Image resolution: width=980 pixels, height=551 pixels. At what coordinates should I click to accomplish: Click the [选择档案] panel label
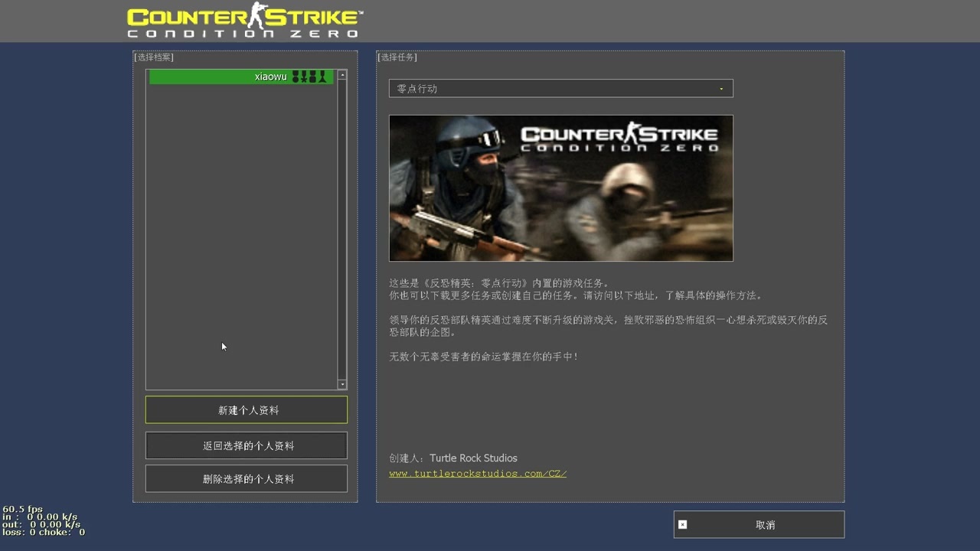pyautogui.click(x=154, y=57)
